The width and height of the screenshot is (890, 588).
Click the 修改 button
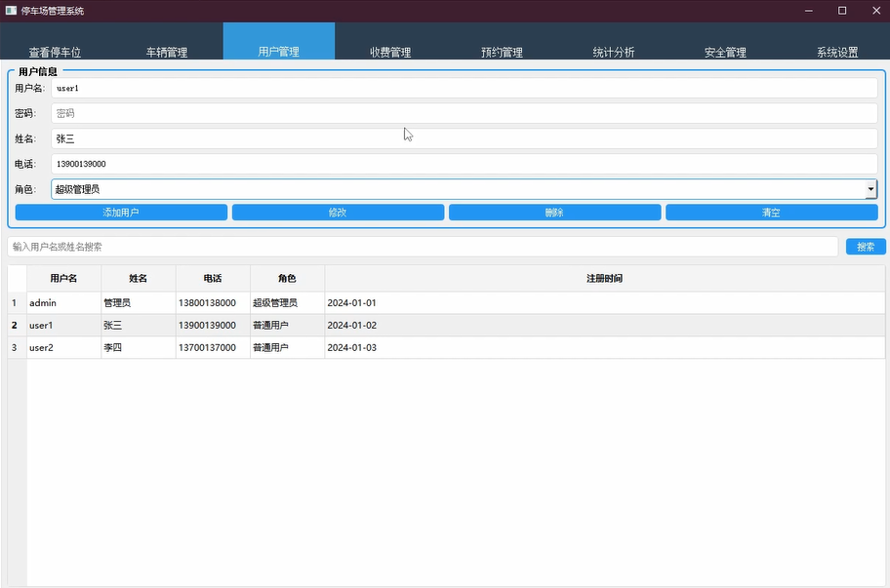[x=339, y=213]
